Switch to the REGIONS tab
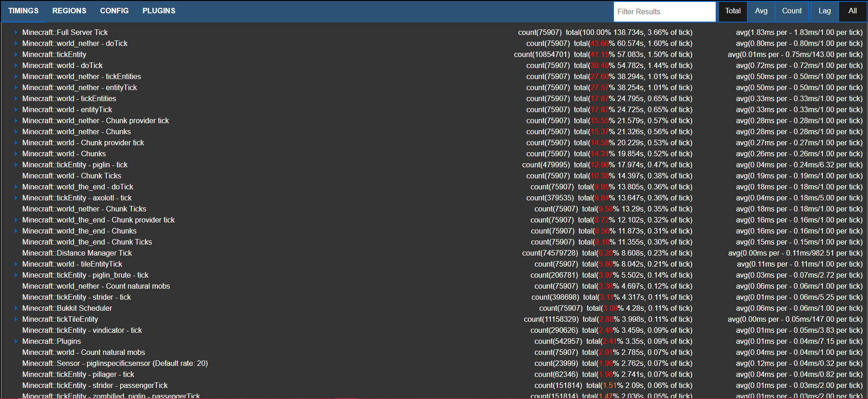 pyautogui.click(x=69, y=11)
